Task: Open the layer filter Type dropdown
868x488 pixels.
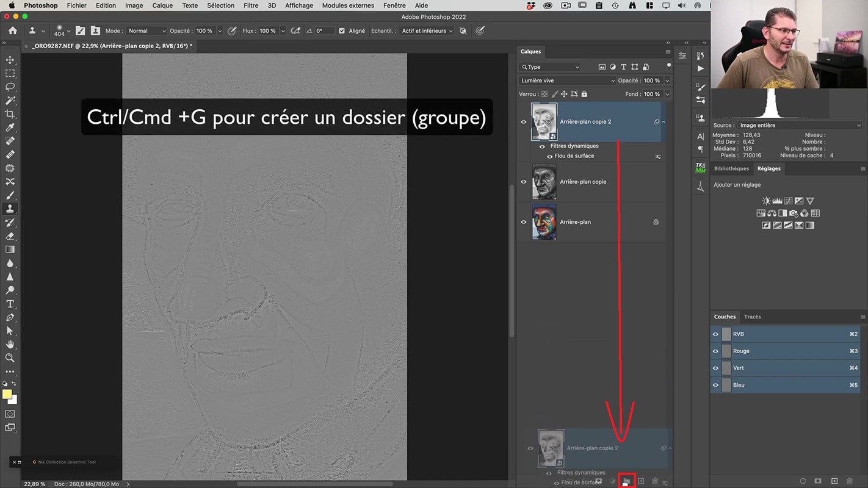Action: 550,67
